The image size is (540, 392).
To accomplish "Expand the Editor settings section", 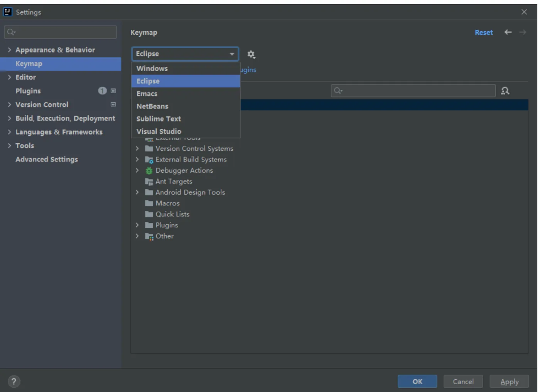I will click(x=9, y=77).
